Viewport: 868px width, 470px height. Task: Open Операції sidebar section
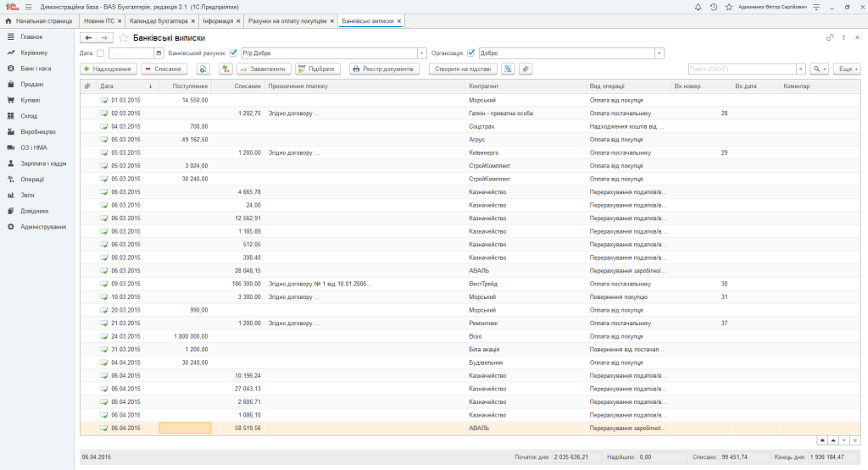pyautogui.click(x=32, y=180)
